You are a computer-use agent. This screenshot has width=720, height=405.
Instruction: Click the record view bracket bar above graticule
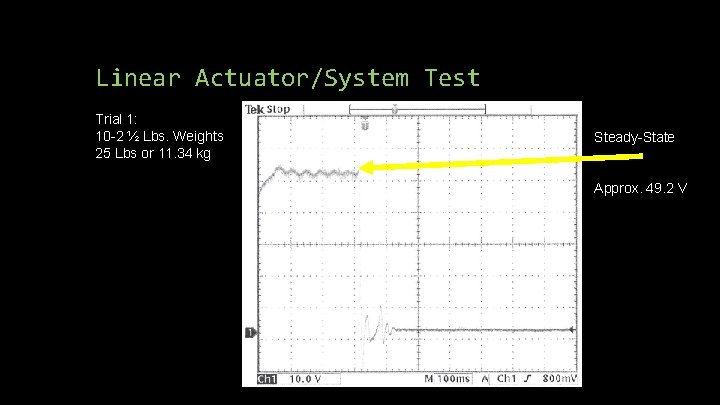(417, 109)
